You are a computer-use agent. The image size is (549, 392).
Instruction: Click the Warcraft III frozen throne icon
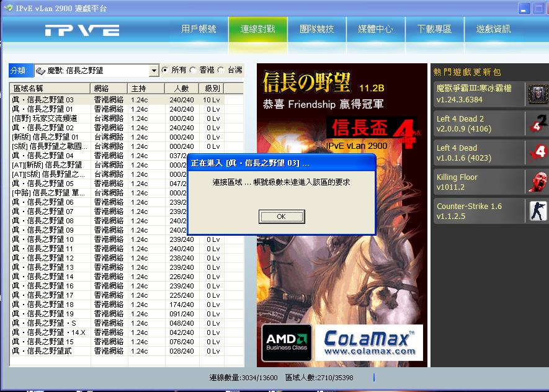pos(538,94)
